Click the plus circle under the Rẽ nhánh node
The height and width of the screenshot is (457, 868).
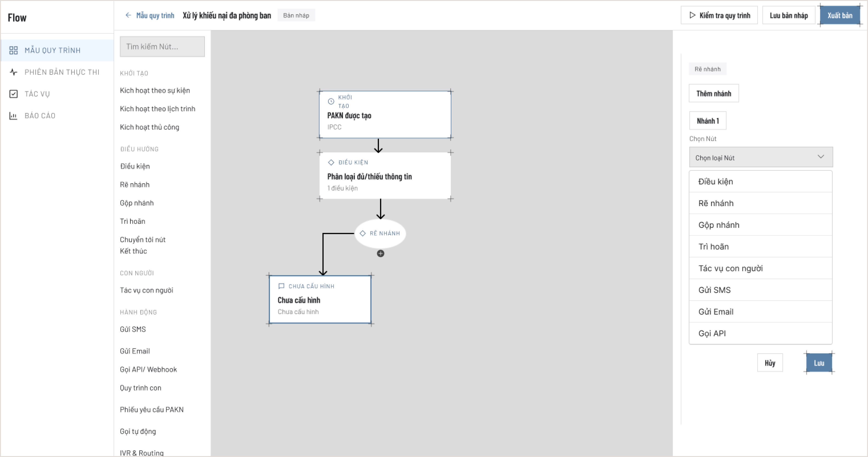click(x=380, y=253)
